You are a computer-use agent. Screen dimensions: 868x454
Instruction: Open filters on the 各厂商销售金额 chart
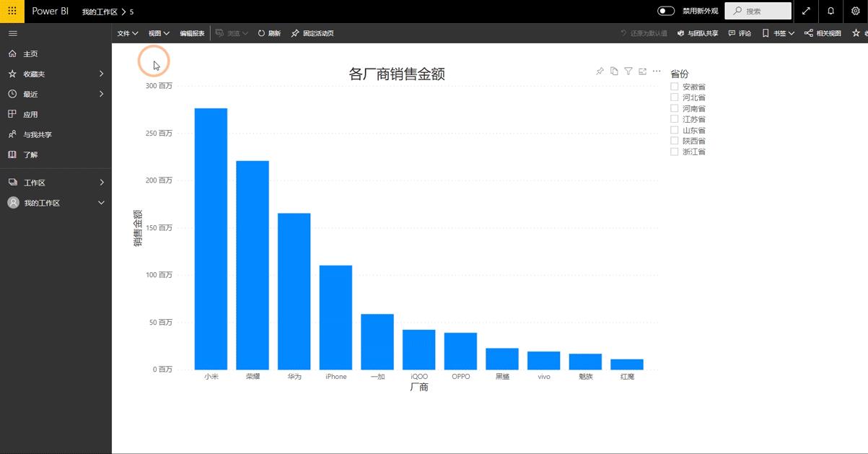pos(628,71)
